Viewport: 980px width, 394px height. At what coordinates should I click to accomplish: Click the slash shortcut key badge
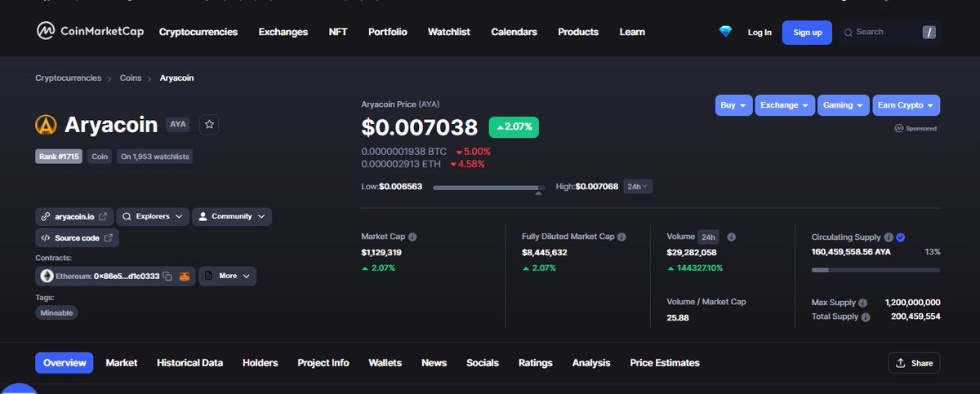tap(929, 33)
